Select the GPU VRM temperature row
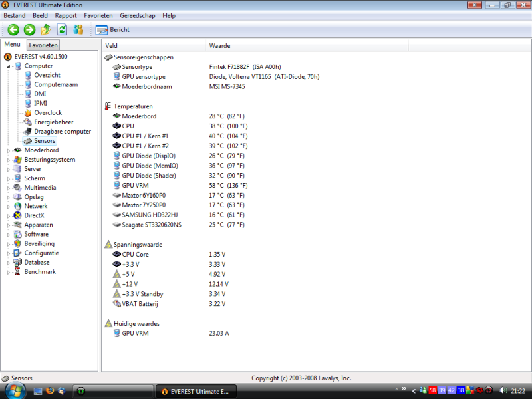532x399 pixels. [135, 186]
